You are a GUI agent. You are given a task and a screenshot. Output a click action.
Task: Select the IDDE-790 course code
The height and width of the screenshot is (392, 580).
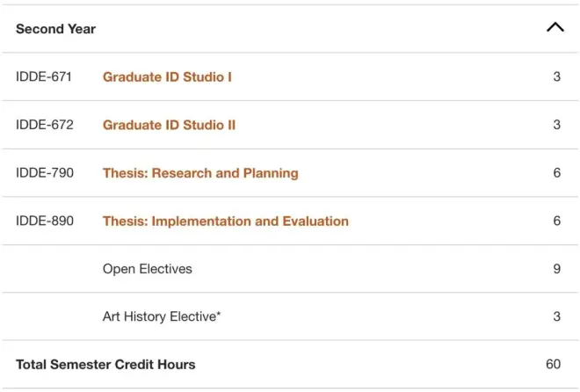[x=45, y=172]
